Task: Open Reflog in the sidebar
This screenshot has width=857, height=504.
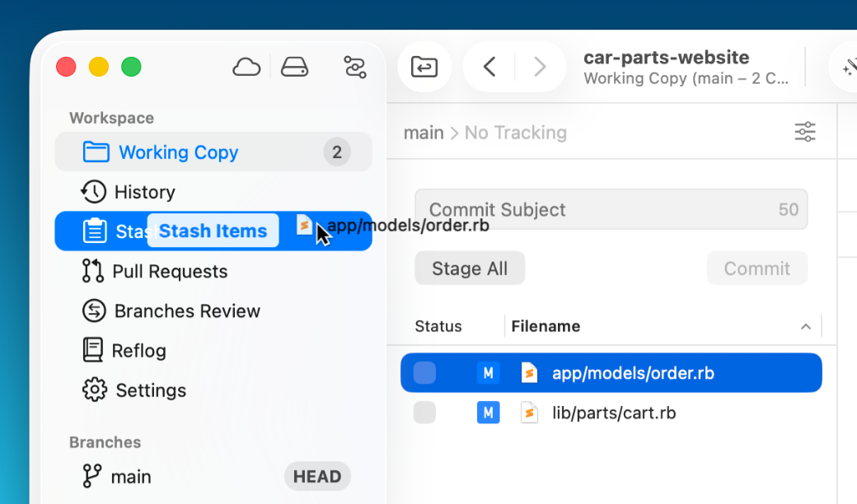Action: [x=213, y=350]
